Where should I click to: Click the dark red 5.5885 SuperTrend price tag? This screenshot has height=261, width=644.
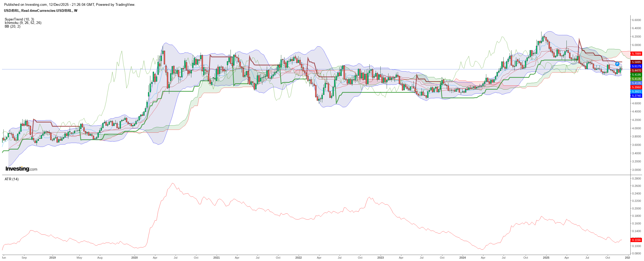[x=636, y=62]
